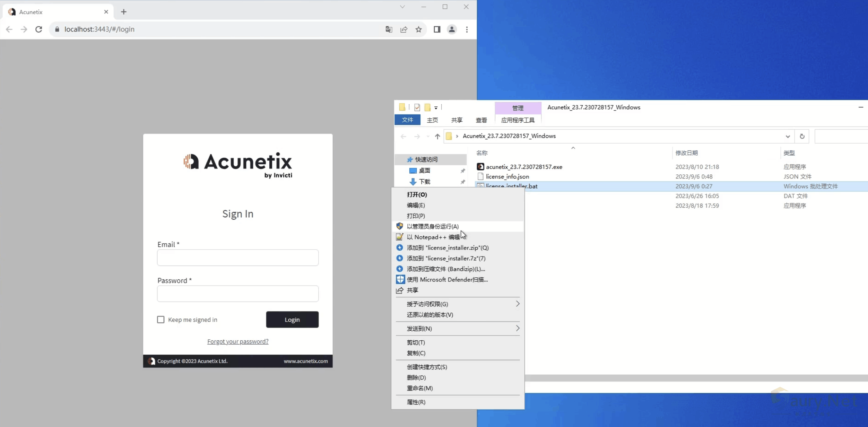Reload the Acunetix login page
Image resolution: width=868 pixels, height=427 pixels.
(39, 29)
